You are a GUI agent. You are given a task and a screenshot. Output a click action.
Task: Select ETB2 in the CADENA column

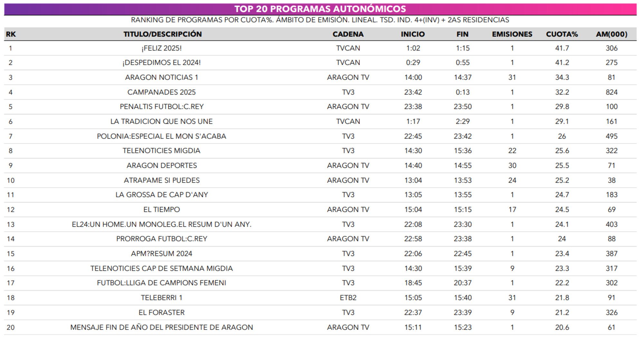coord(348,298)
